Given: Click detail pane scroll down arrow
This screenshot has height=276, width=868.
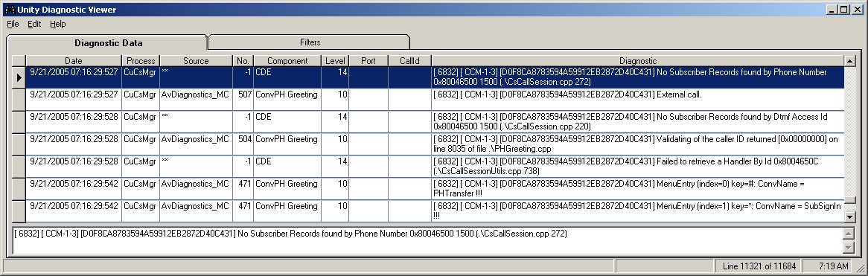Looking at the screenshot, I should click(x=848, y=247).
